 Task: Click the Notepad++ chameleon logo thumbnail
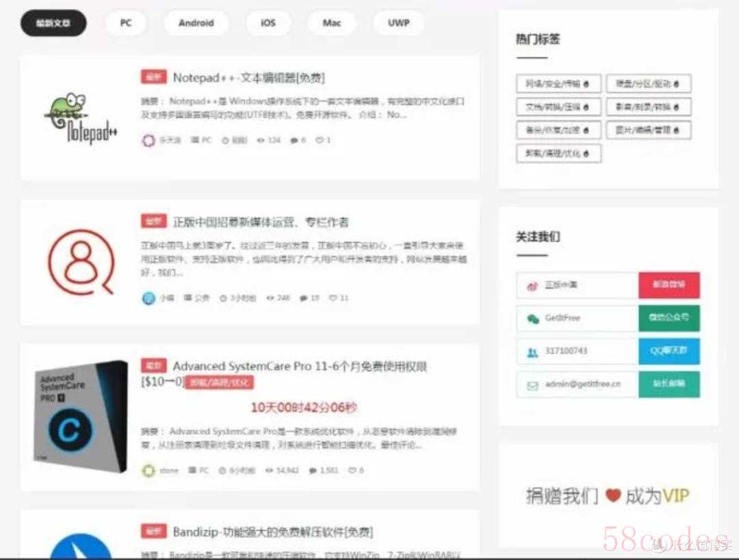pos(81,118)
